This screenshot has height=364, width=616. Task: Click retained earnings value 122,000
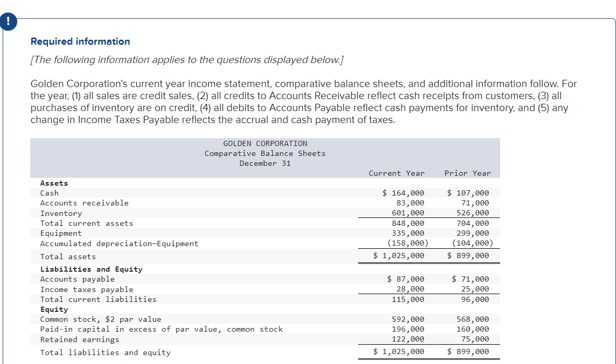point(408,339)
